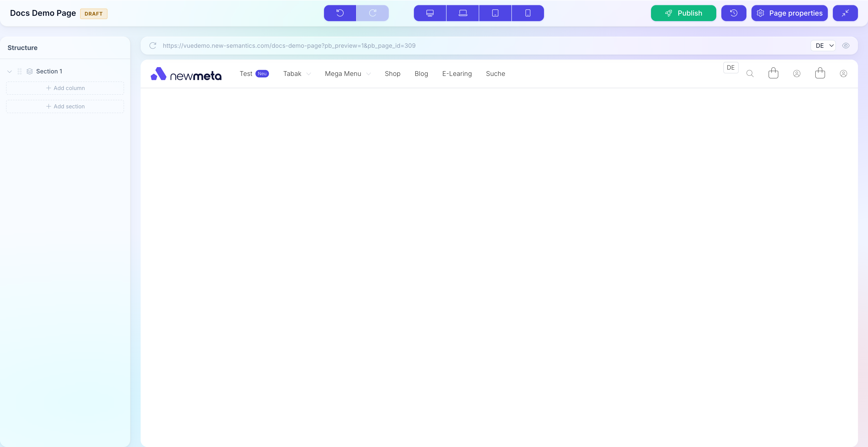Go to Shop in the site navigation
Image resolution: width=868 pixels, height=447 pixels.
[393, 74]
